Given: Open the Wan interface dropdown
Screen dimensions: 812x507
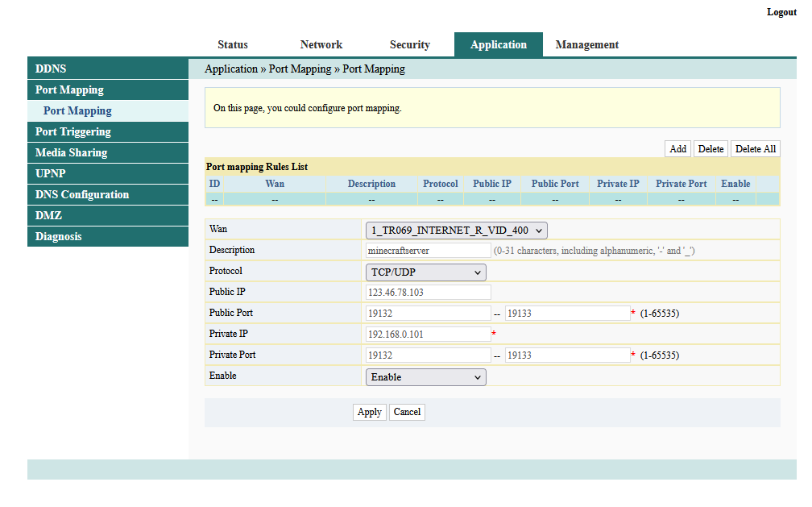Looking at the screenshot, I should (456, 230).
